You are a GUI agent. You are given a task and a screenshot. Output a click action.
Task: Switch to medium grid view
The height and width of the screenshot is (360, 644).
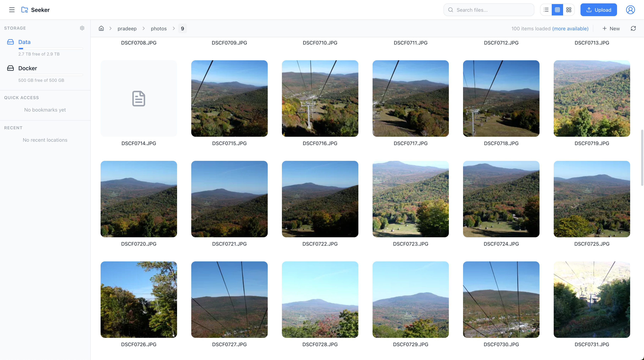tap(557, 10)
